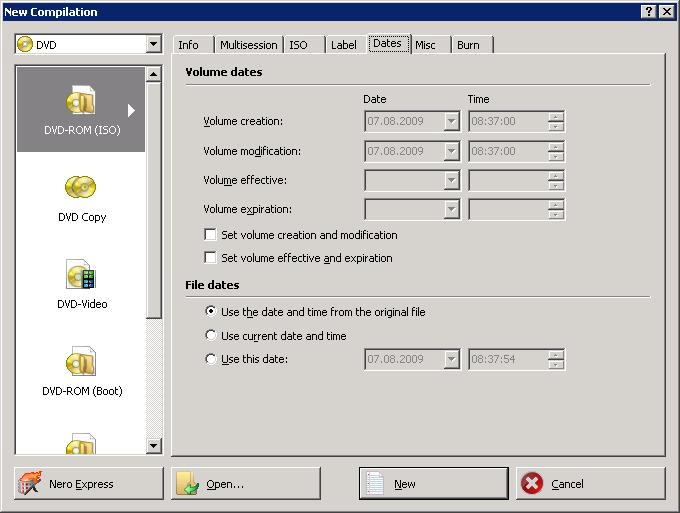
Task: Click the Volume modification time spinner
Action: tap(556, 151)
